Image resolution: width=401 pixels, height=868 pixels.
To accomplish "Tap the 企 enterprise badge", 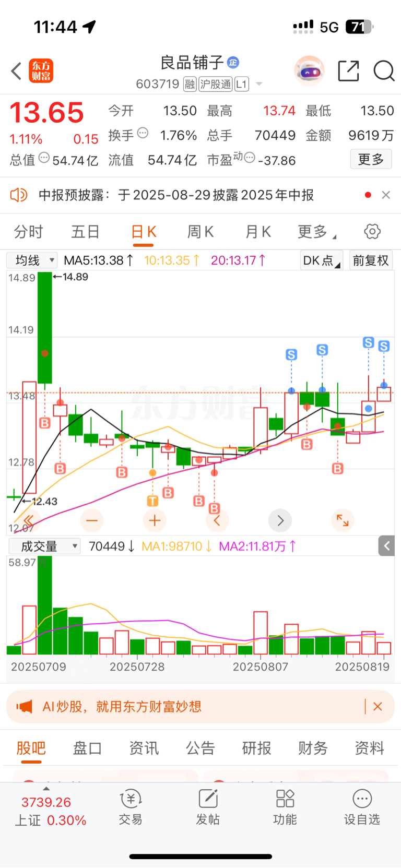I will tap(233, 63).
